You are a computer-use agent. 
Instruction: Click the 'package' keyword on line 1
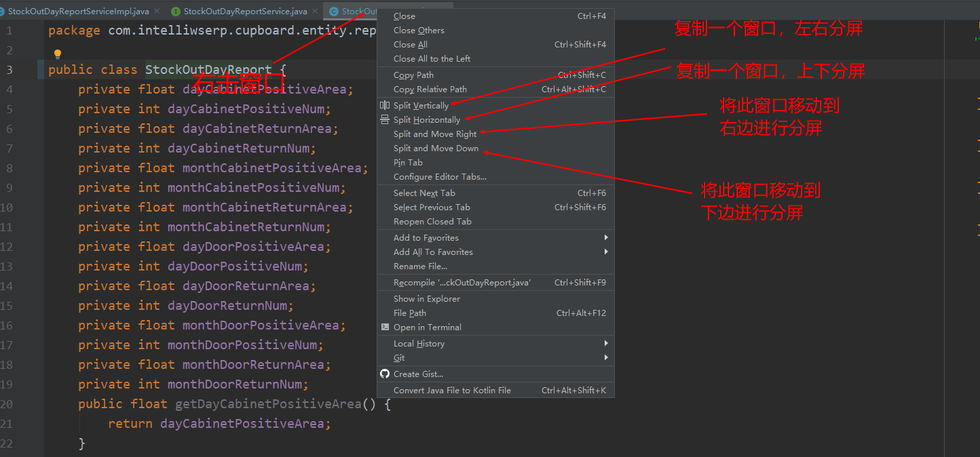[x=75, y=31]
